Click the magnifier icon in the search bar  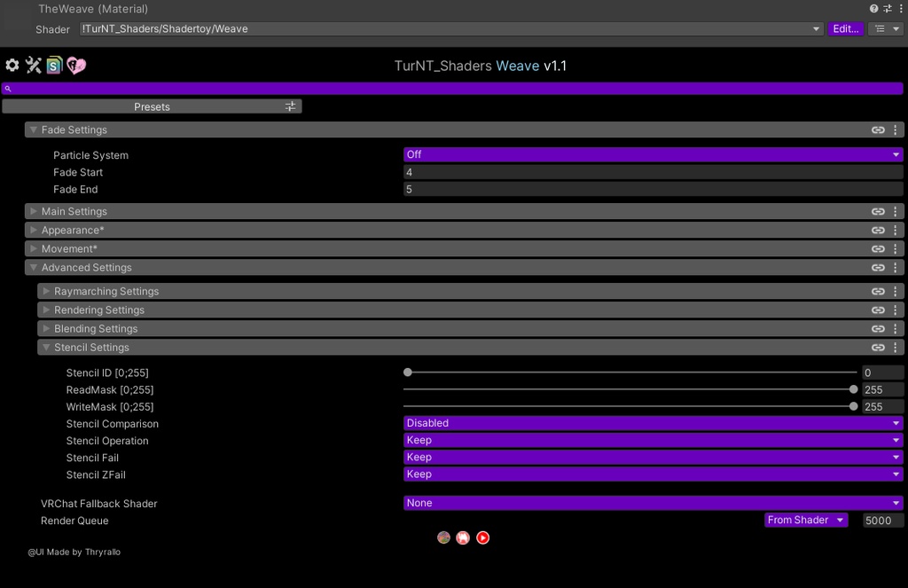point(8,89)
